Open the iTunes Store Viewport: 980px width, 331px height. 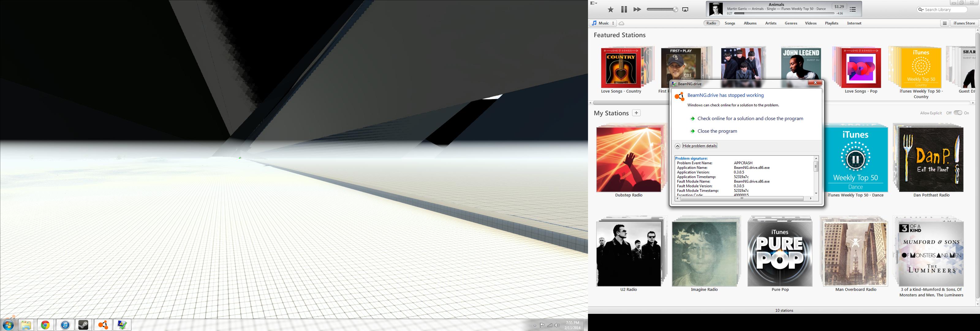[964, 23]
